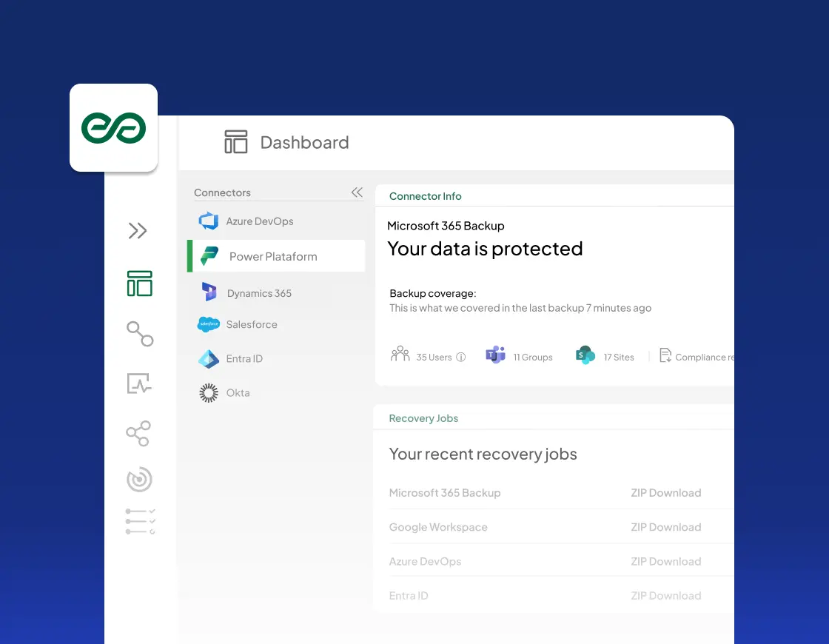Click the Dashboard icon in the left sidebar
The height and width of the screenshot is (644, 829).
tap(138, 284)
